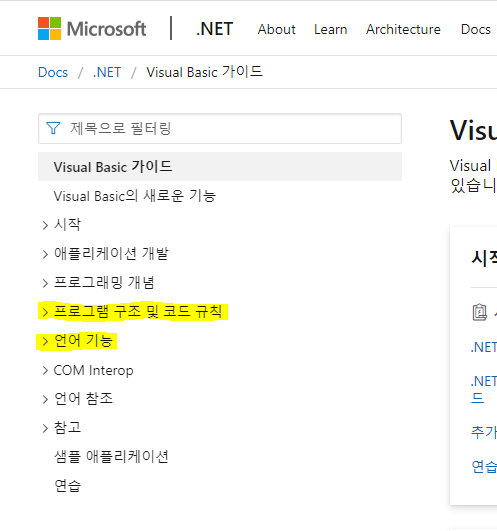The height and width of the screenshot is (531, 497).
Task: Click the 프로그래밍 개념 label
Action: (104, 282)
